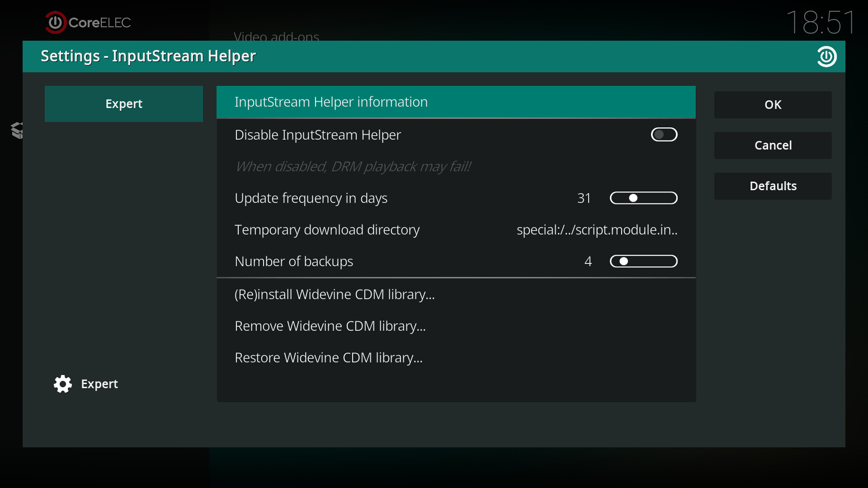
Task: Click the 18:51 clock display
Action: point(821,22)
